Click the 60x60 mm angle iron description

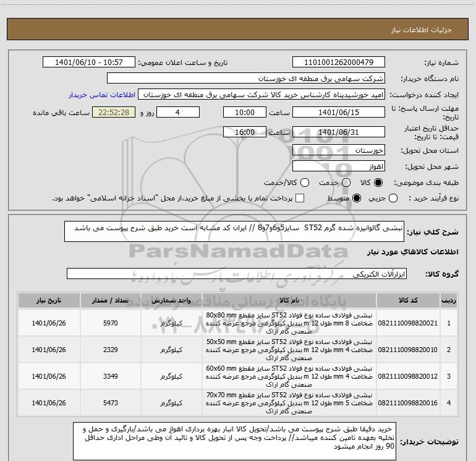tap(289, 376)
